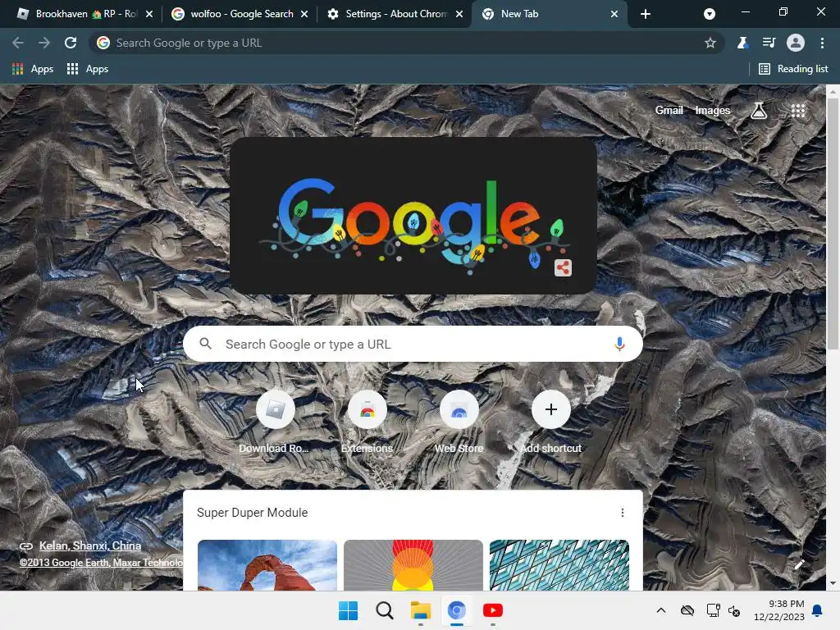Customize this page with pencil icon
The image size is (840, 630).
(x=799, y=564)
